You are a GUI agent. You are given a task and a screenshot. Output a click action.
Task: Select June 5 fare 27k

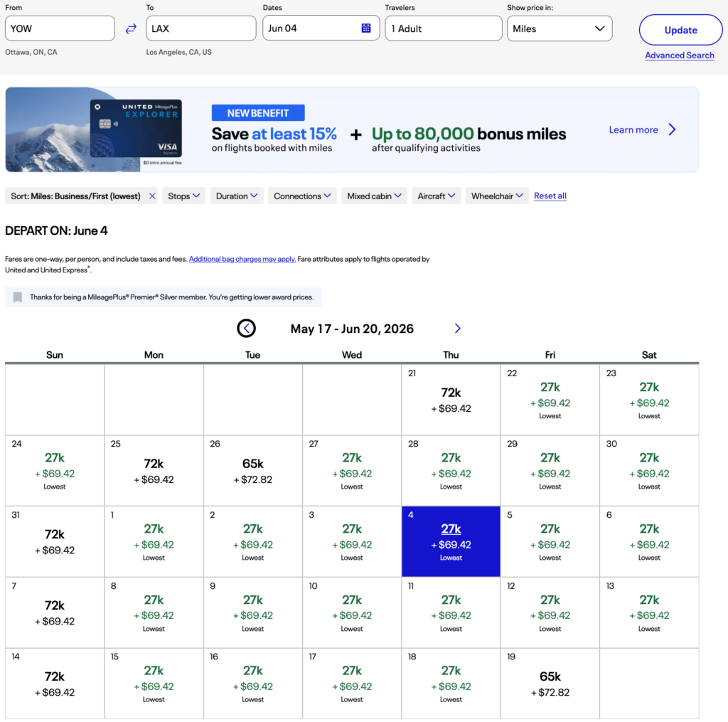tap(550, 542)
